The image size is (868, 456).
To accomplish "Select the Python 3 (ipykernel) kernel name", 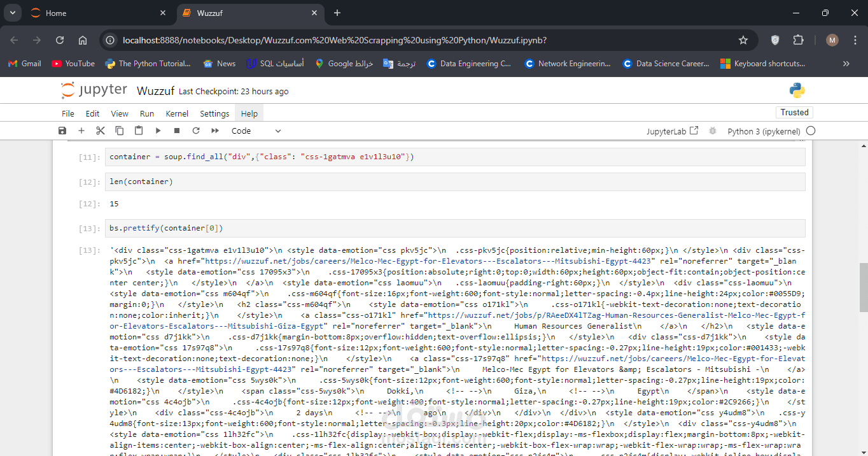I will coord(764,131).
